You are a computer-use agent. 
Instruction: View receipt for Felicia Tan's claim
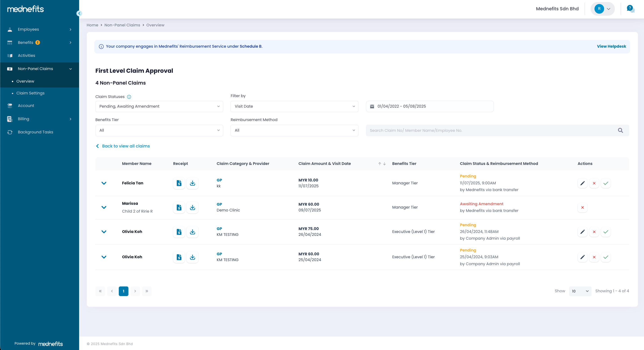click(x=179, y=183)
